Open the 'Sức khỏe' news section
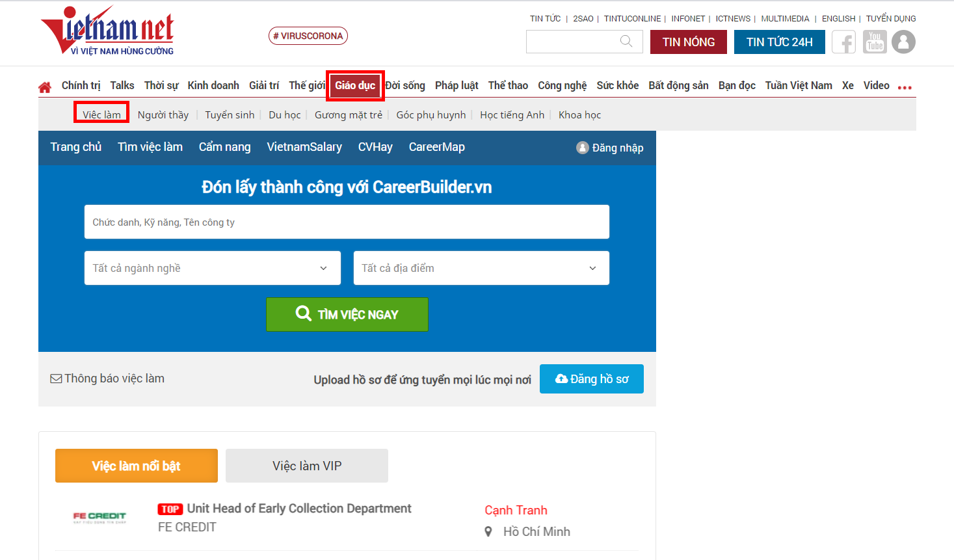 [618, 85]
